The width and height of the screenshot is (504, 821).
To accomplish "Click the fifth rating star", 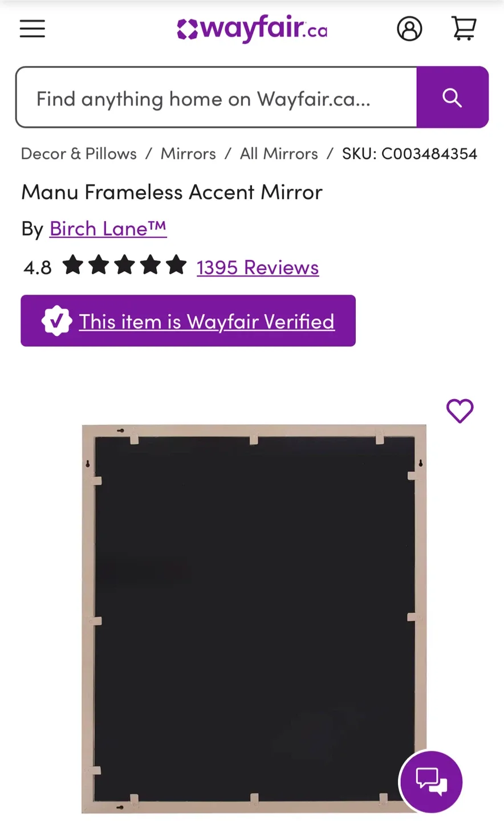I will click(x=176, y=265).
